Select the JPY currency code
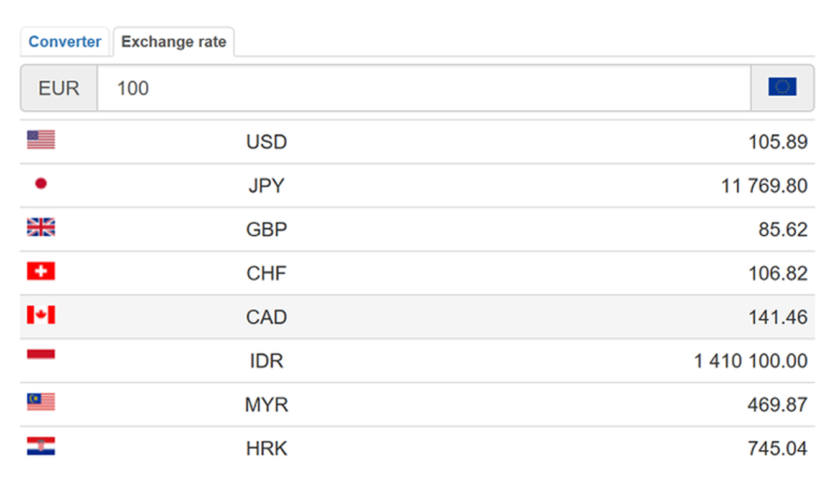The height and width of the screenshot is (504, 840). pyautogui.click(x=266, y=186)
